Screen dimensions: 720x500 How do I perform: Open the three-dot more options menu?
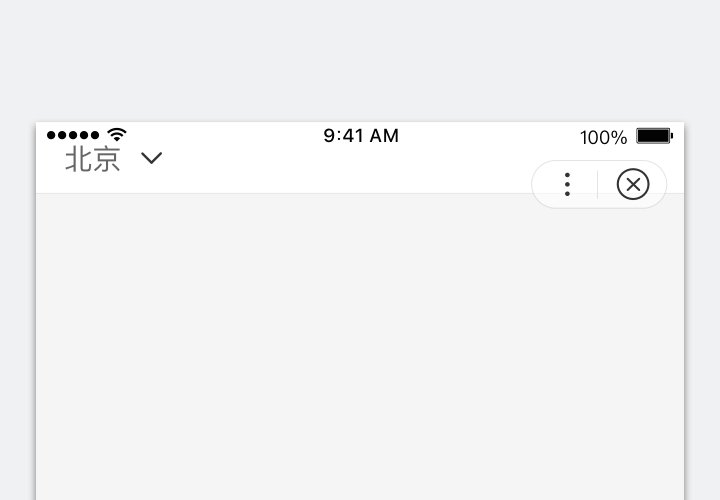(567, 184)
